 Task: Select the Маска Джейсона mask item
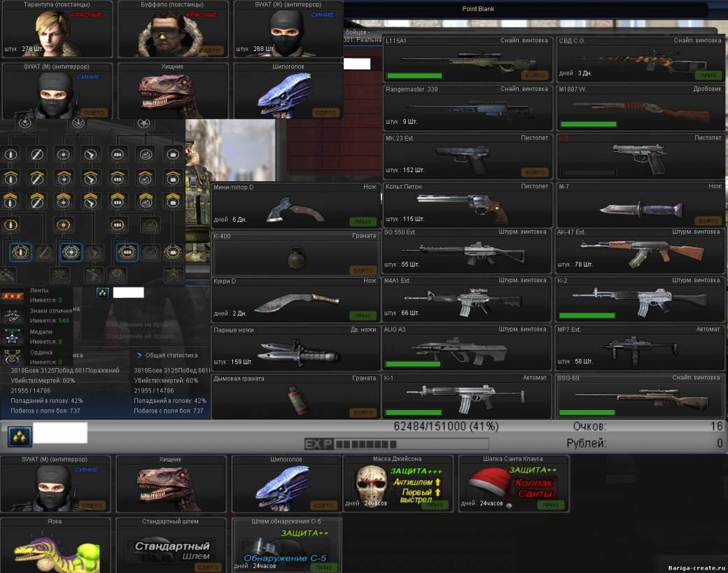398,483
